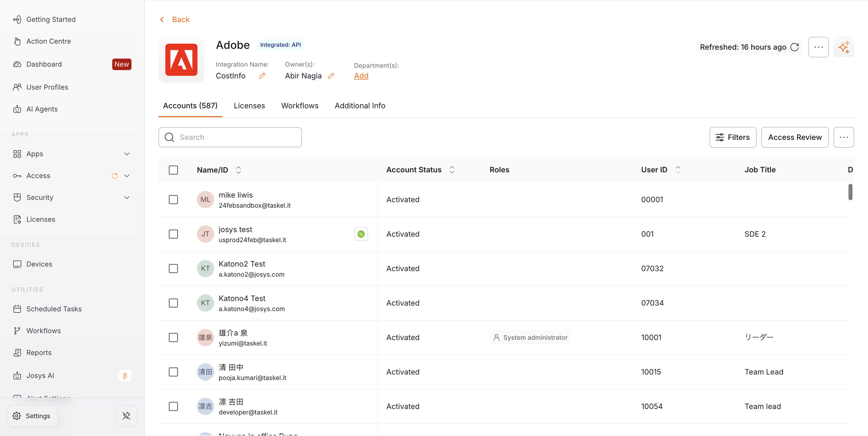Click the Action Centre hand icon
The image size is (868, 436).
coord(17,41)
